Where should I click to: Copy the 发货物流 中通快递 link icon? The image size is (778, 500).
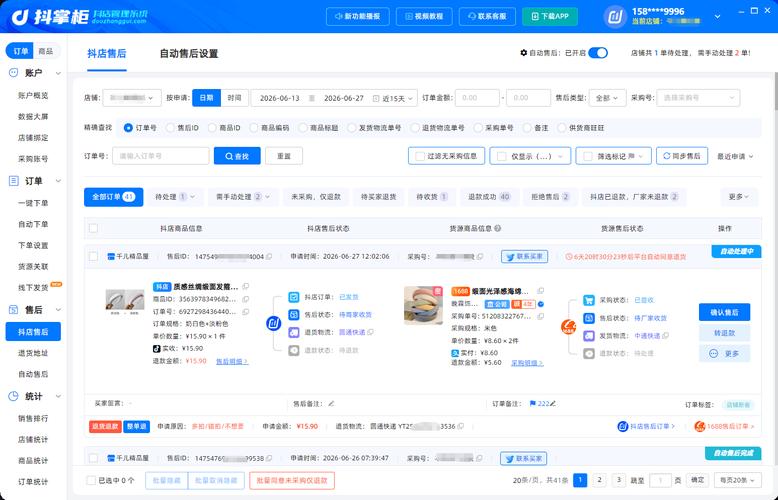click(x=665, y=336)
